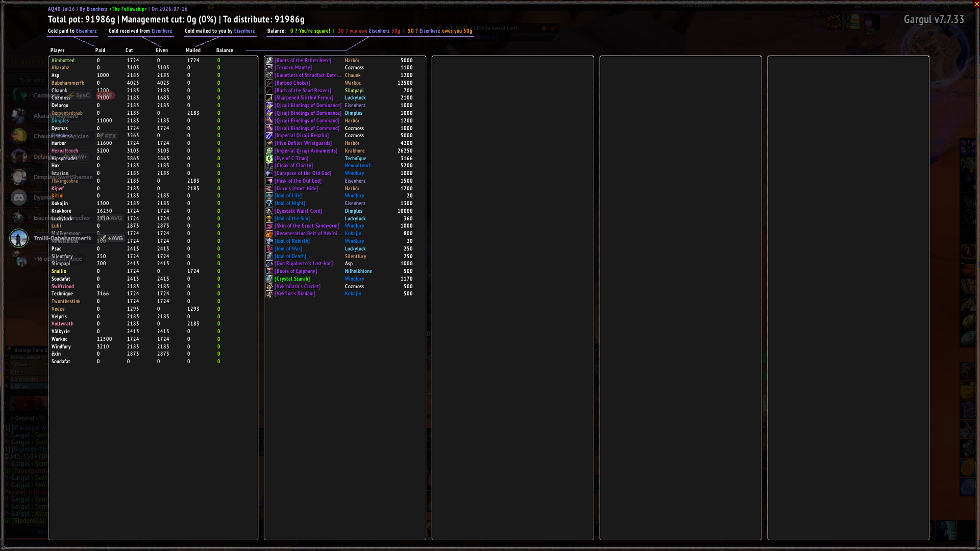Viewport: 980px width, 551px height.
Task: Click player Twonthestink in the payout table
Action: (66, 302)
